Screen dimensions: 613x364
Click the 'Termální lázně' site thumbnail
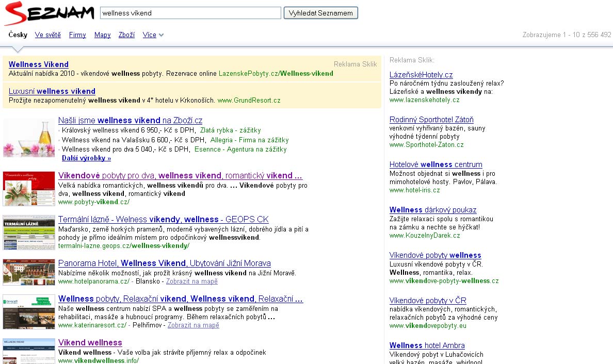[x=29, y=233]
